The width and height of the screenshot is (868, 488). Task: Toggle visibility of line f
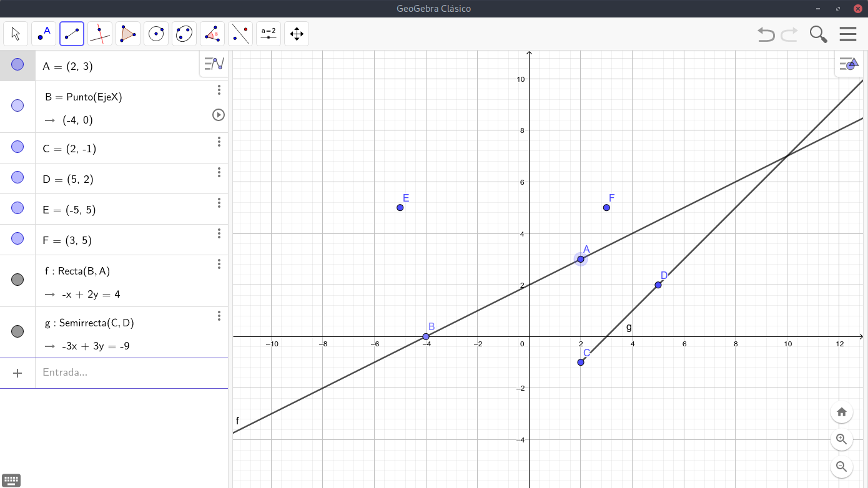point(17,280)
